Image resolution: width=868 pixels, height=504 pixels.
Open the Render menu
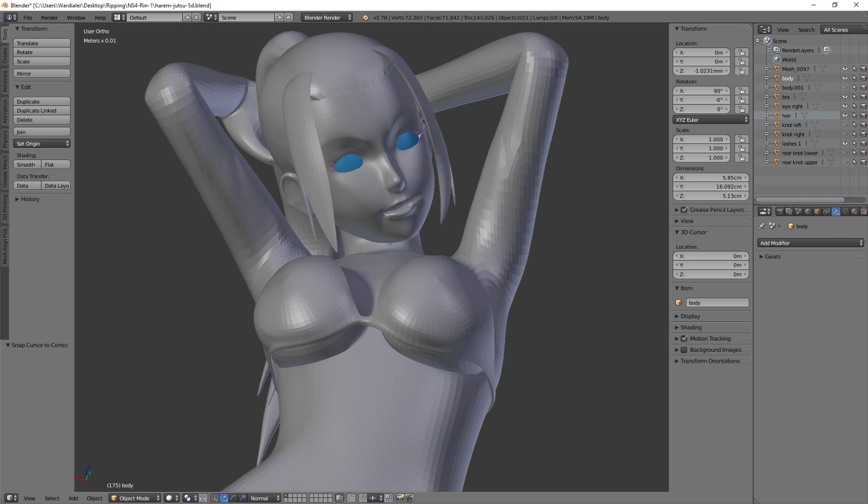[49, 17]
